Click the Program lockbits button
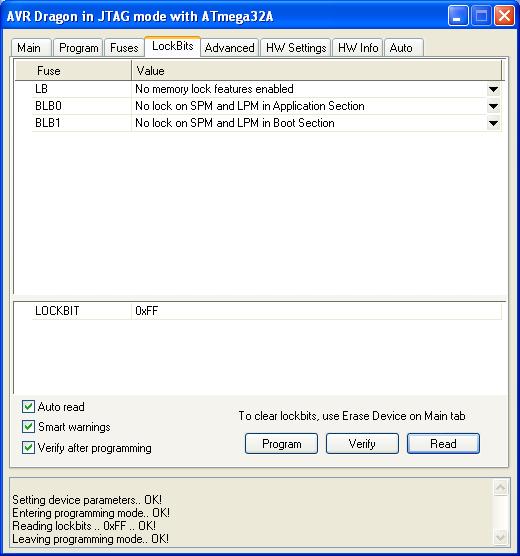 click(281, 443)
